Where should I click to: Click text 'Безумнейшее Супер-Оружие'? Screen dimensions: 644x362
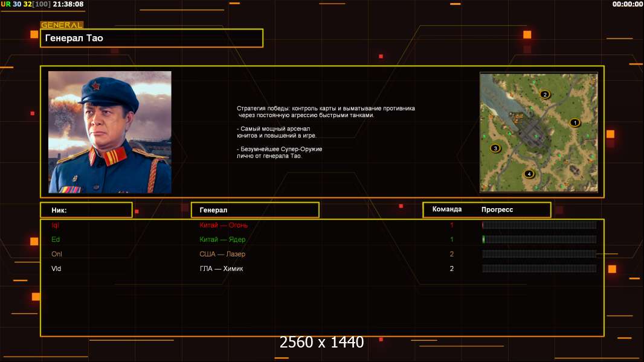click(282, 149)
